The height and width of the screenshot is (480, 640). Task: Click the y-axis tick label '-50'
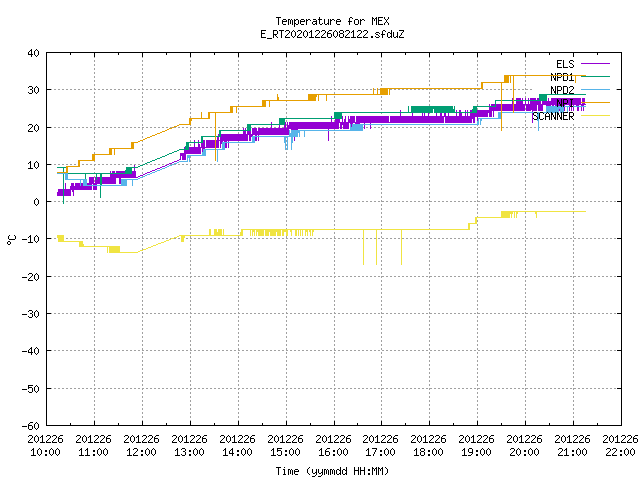click(31, 389)
